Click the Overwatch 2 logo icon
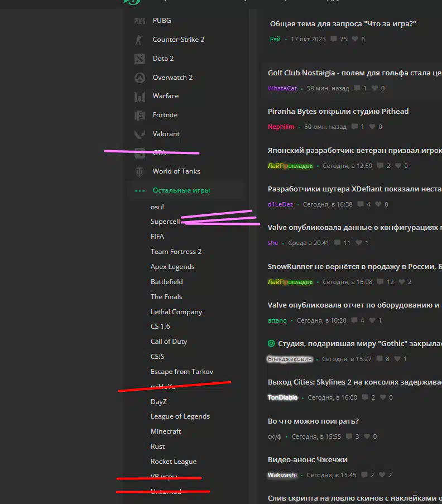This screenshot has height=504, width=442. (140, 78)
